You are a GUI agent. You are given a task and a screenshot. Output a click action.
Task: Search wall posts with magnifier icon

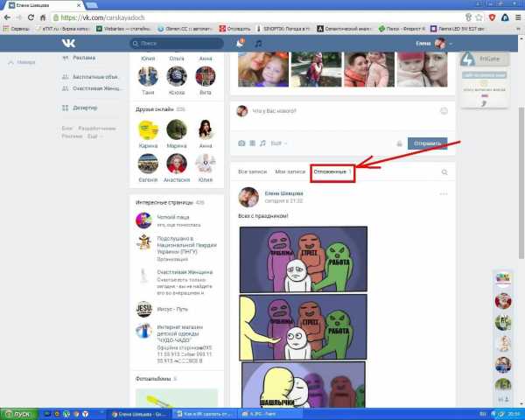[x=444, y=172]
